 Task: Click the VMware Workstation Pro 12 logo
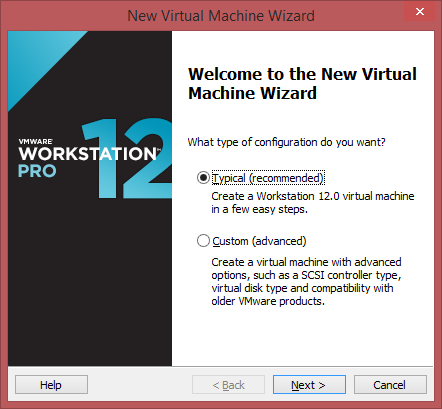pyautogui.click(x=95, y=158)
